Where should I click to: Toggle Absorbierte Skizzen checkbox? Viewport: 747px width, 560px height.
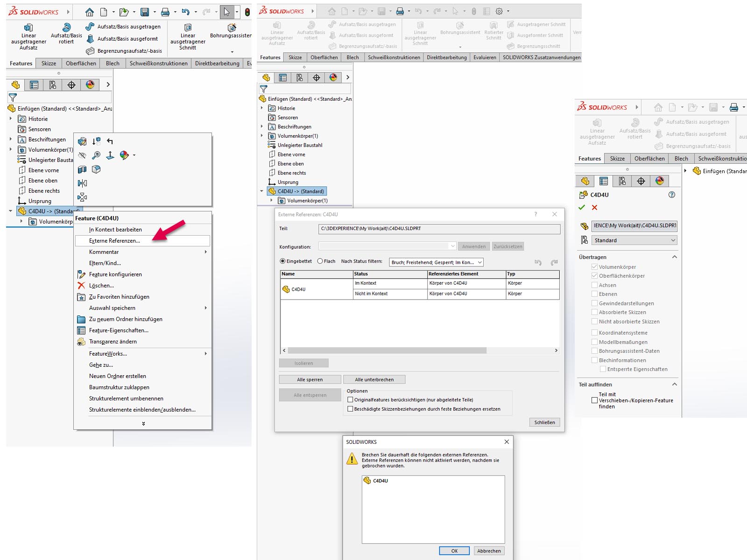coord(594,312)
